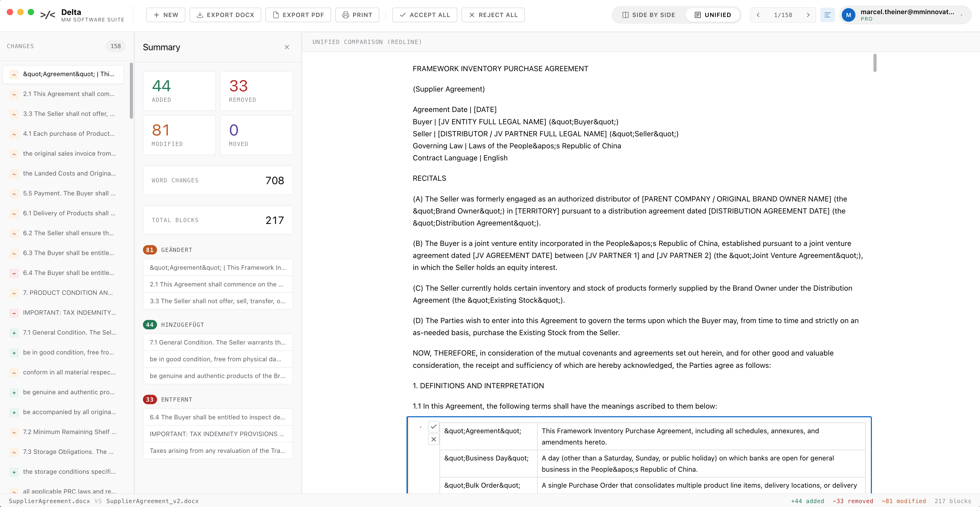
Task: Click the 158 changes count badge
Action: [x=116, y=46]
